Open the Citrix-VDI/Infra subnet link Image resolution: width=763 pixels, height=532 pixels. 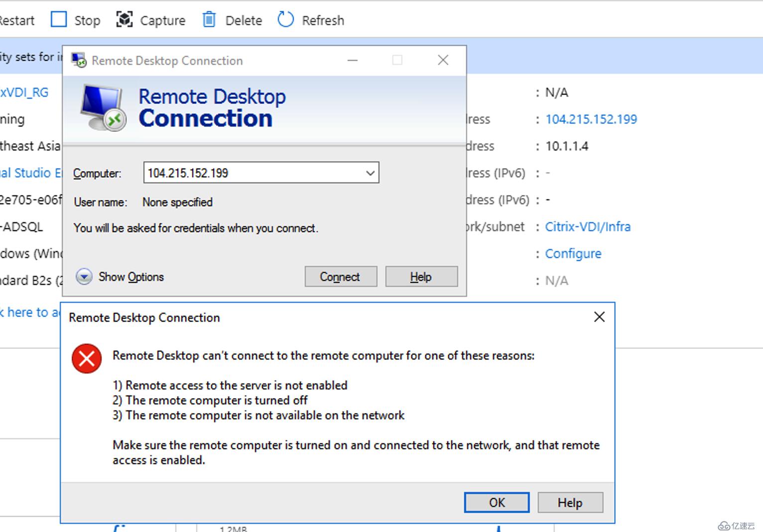(588, 227)
